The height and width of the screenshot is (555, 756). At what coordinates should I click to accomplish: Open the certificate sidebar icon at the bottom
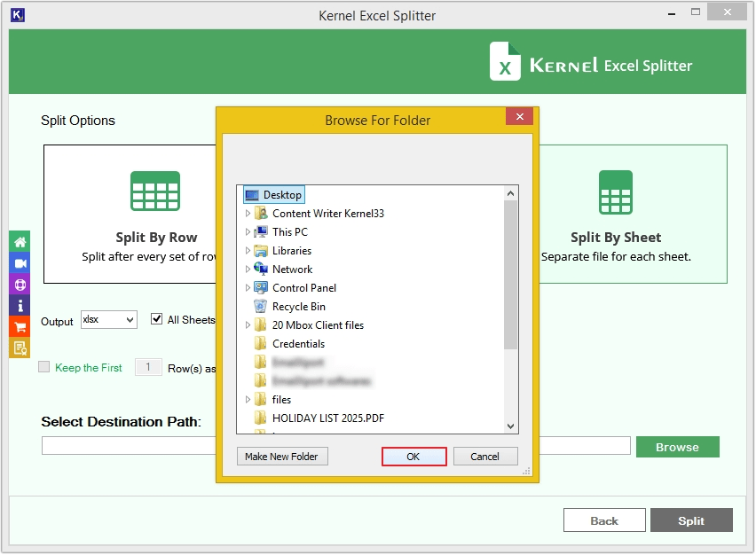(x=20, y=348)
